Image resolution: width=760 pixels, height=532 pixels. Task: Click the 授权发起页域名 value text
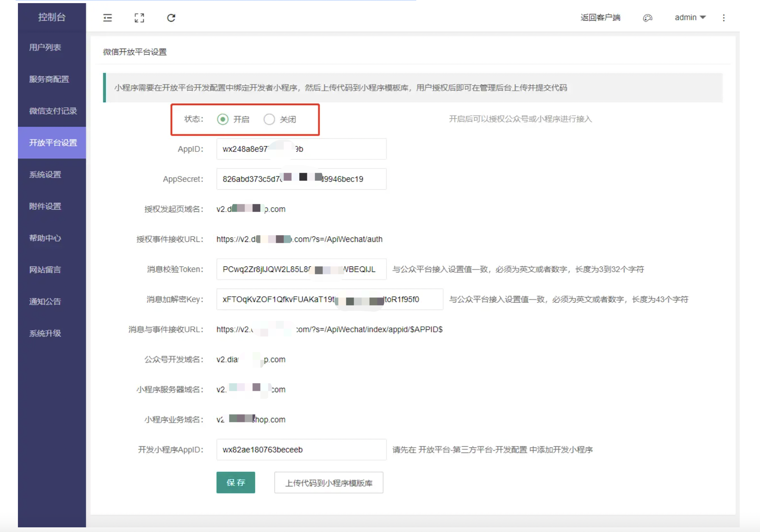tap(251, 209)
